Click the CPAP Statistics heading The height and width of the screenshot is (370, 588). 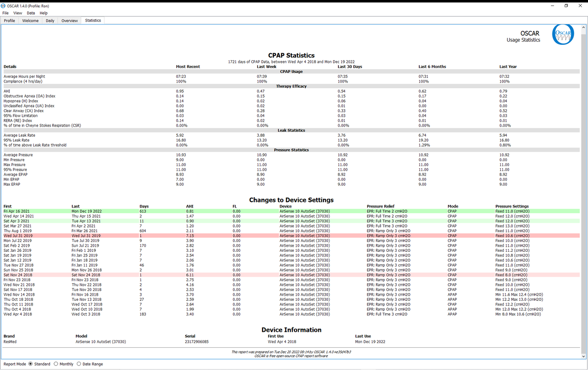[291, 55]
